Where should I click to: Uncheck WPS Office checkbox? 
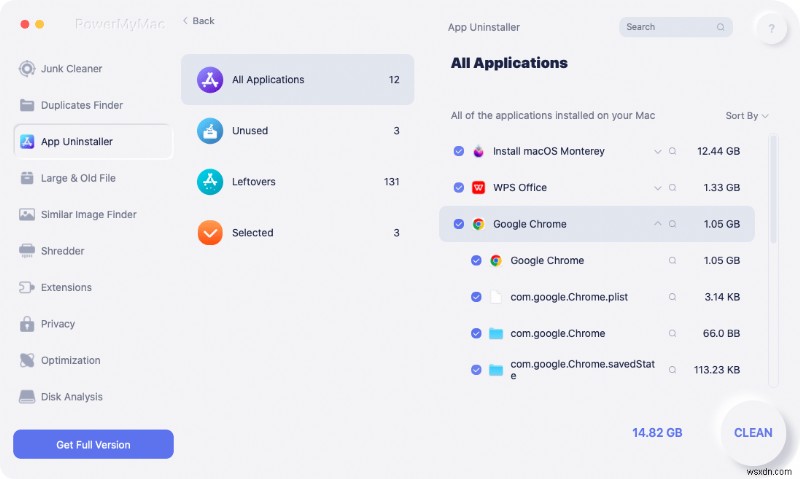459,187
